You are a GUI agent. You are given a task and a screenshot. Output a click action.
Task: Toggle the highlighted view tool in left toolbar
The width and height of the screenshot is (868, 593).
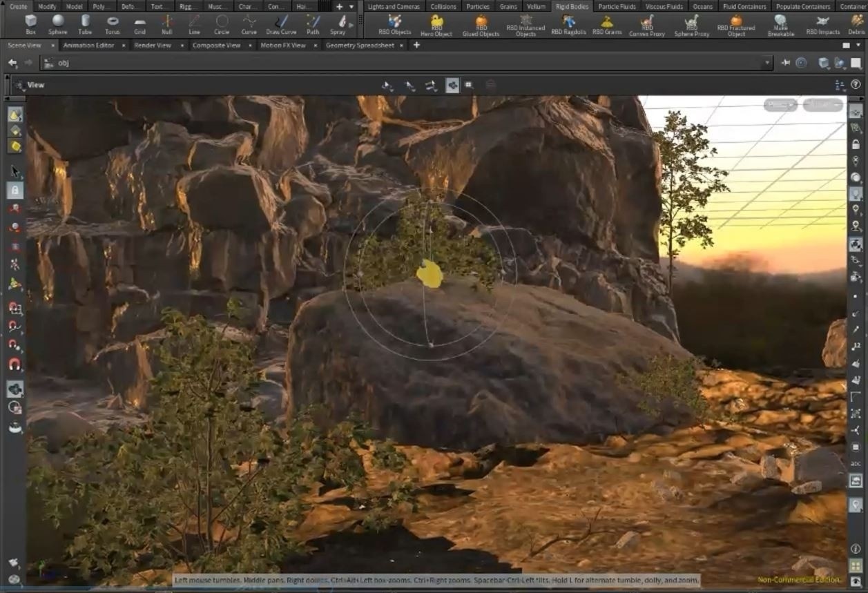point(15,389)
